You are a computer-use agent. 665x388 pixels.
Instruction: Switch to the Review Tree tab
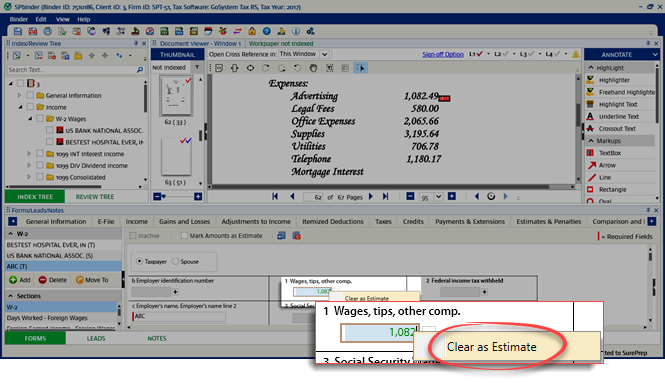pos(95,196)
